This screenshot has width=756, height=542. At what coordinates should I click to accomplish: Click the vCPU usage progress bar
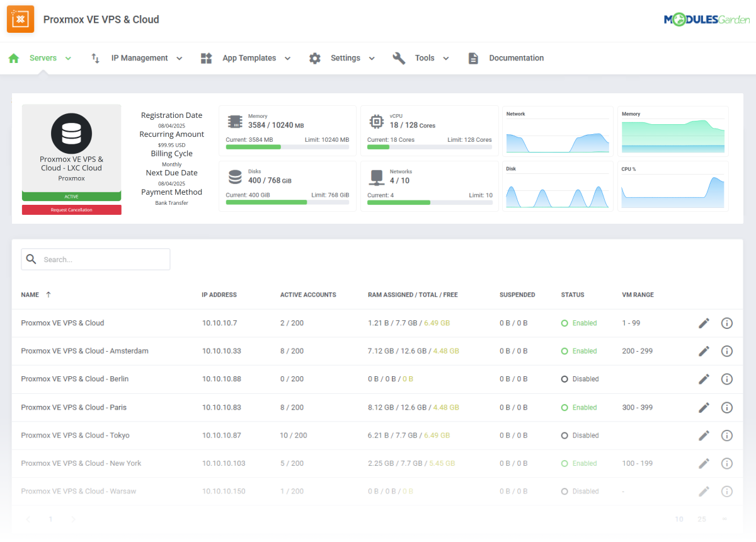430,147
